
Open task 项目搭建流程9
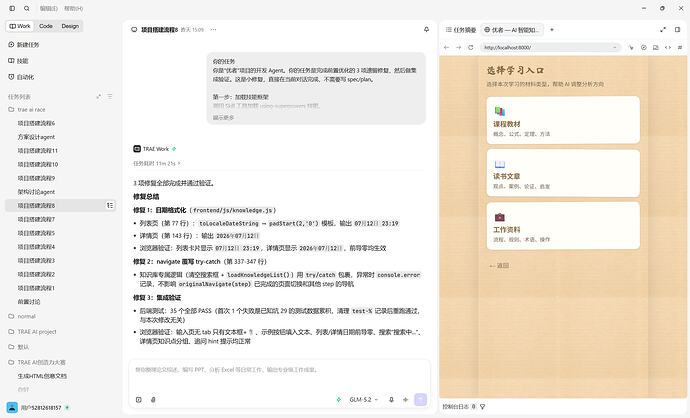click(36, 178)
